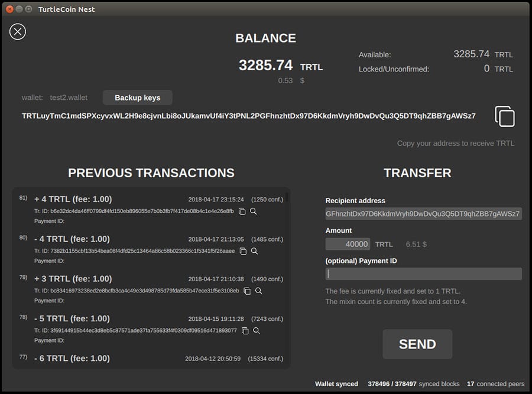The height and width of the screenshot is (394, 532).
Task: Click the +4 TRTL transaction entry
Action: click(73, 199)
